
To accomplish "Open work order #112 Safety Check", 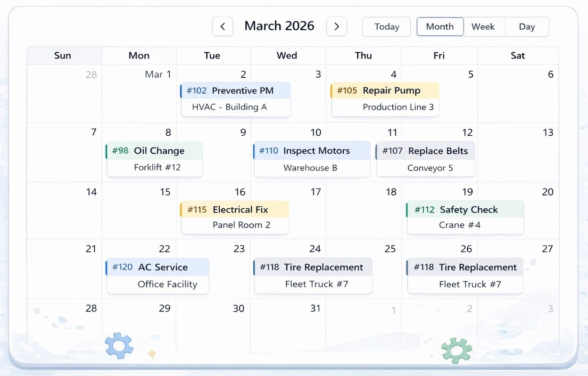I will pos(465,217).
